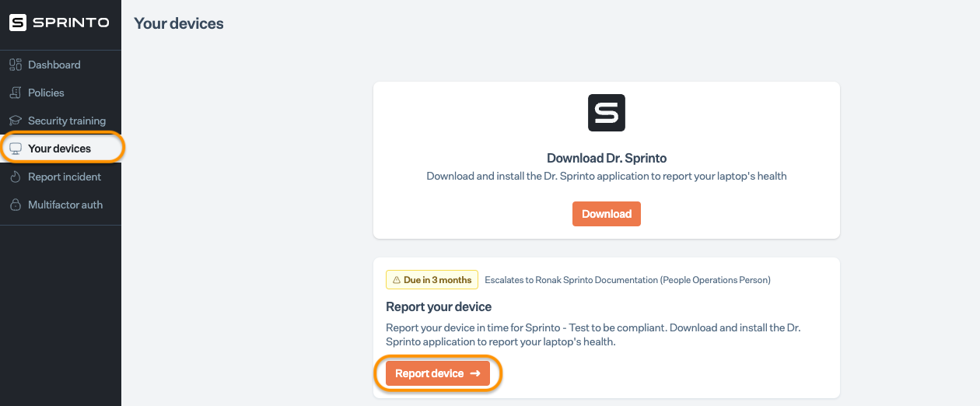Image resolution: width=980 pixels, height=406 pixels.
Task: Click the Download Dr. Sprinto heading
Action: point(607,158)
